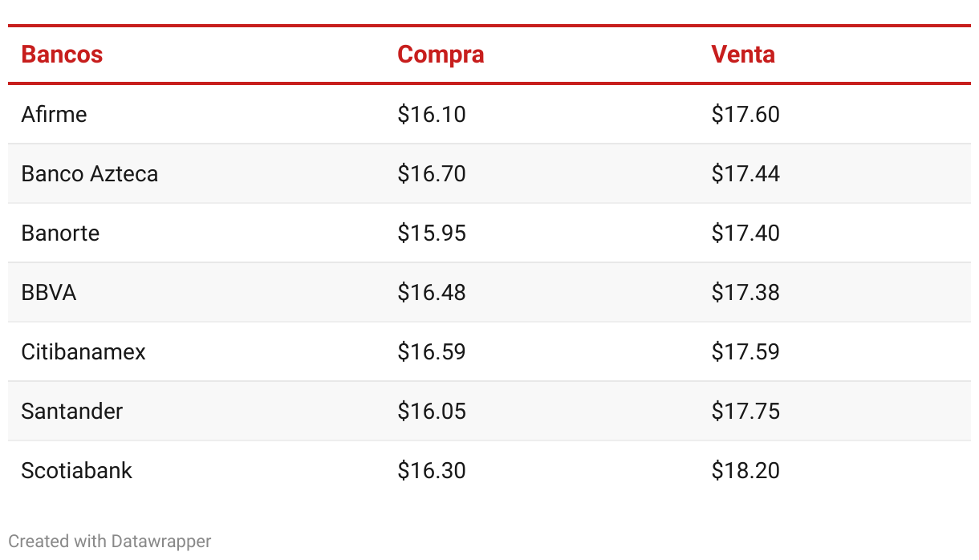
Task: Click the Venta column header
Action: click(x=743, y=55)
